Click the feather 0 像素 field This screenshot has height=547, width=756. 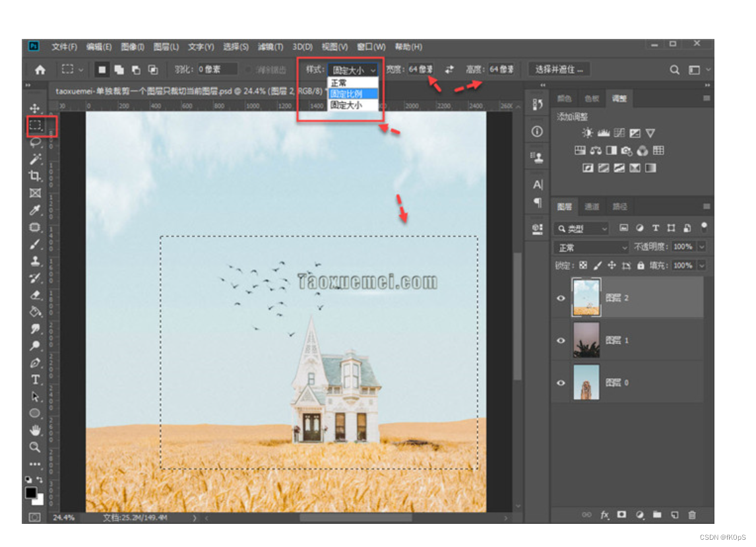tap(217, 69)
